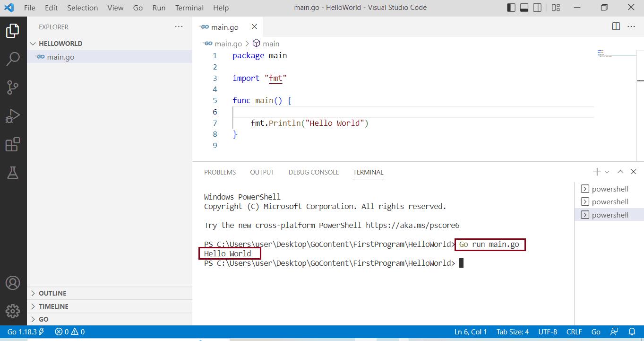The height and width of the screenshot is (341, 644).
Task: Split the editor to the right
Action: click(x=616, y=26)
